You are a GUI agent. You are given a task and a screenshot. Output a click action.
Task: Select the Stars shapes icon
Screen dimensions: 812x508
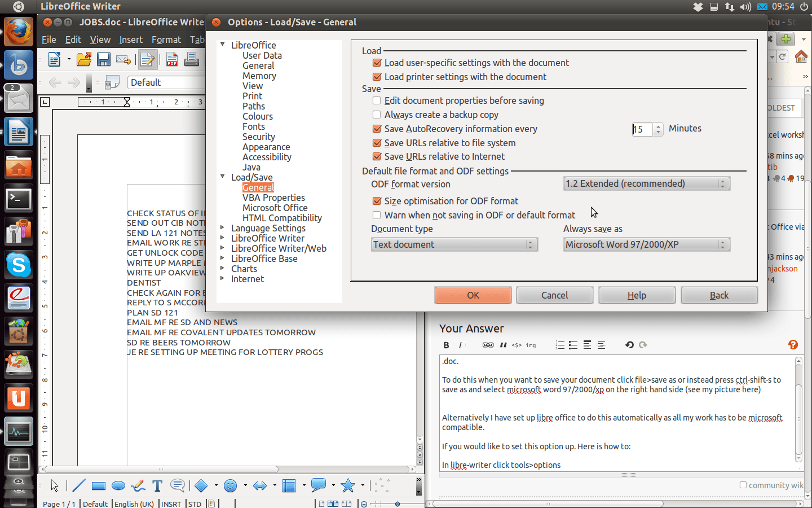point(348,485)
